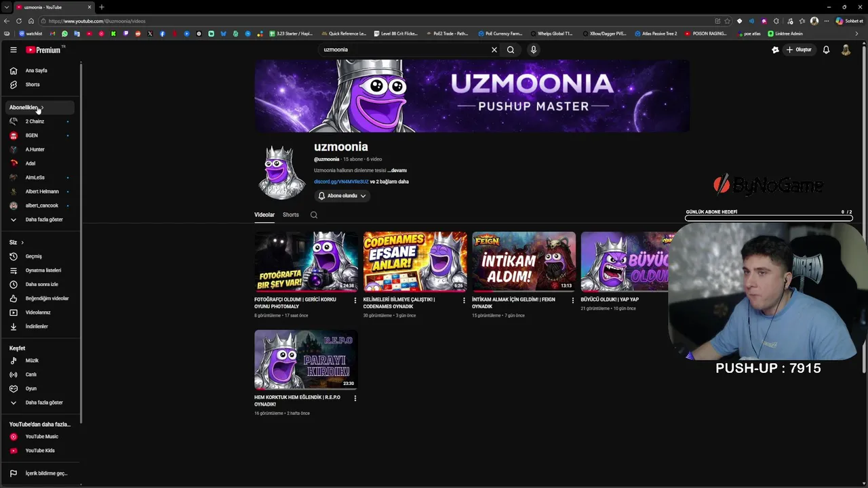Open the YouTube hamburger guide menu
This screenshot has width=868, height=488.
pos(13,49)
